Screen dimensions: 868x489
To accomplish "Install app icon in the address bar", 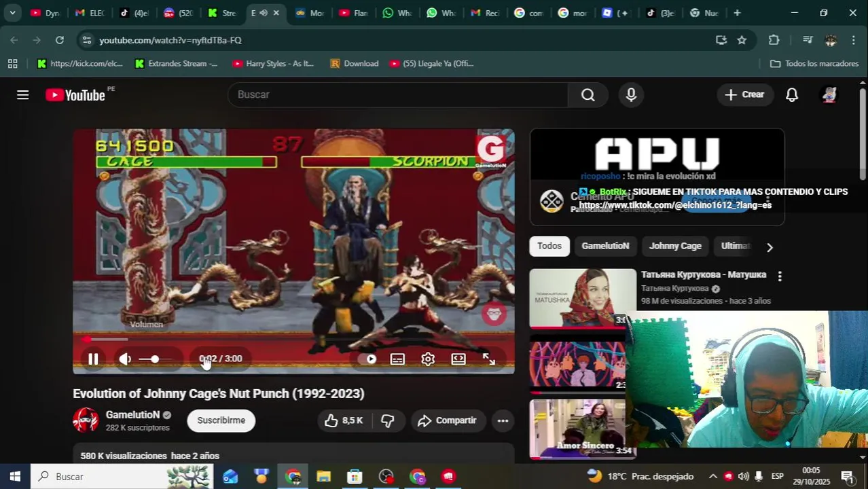I will click(721, 40).
